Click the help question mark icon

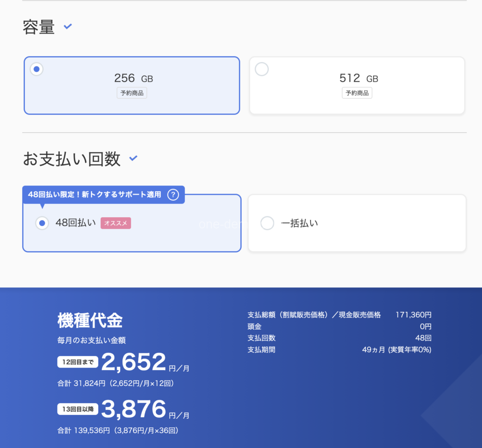pyautogui.click(x=174, y=194)
